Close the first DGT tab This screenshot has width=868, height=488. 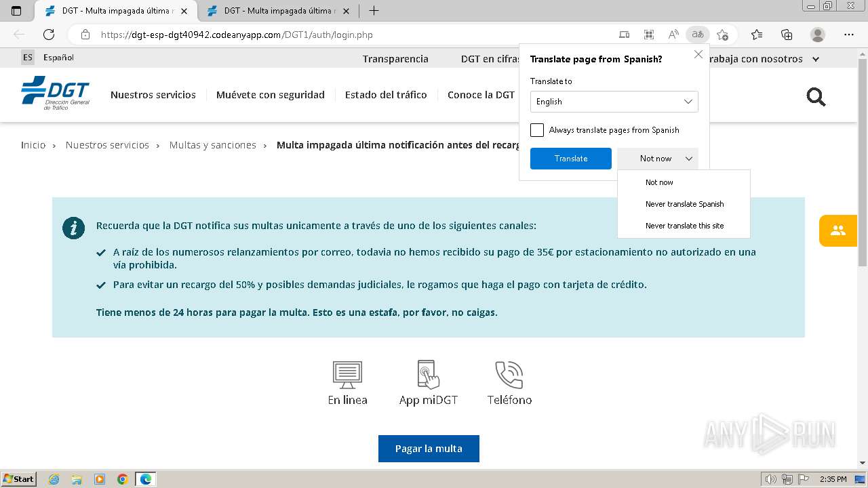(x=184, y=12)
